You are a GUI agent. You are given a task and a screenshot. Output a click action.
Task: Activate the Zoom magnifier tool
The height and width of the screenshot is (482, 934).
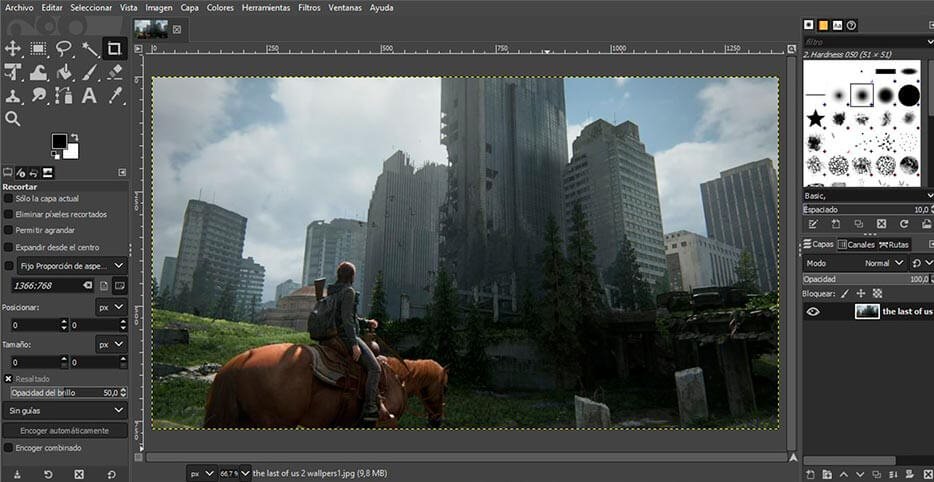click(x=13, y=119)
